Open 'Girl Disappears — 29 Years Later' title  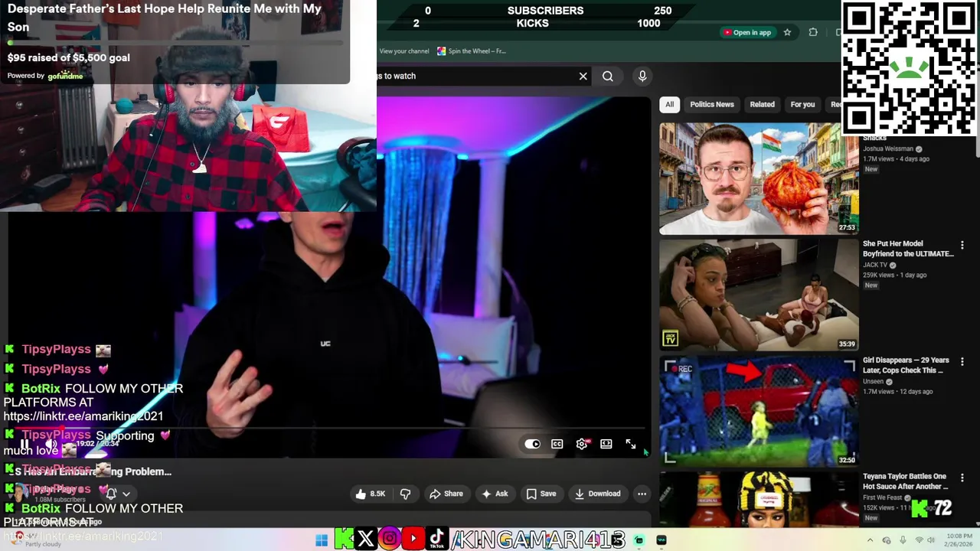(x=906, y=365)
